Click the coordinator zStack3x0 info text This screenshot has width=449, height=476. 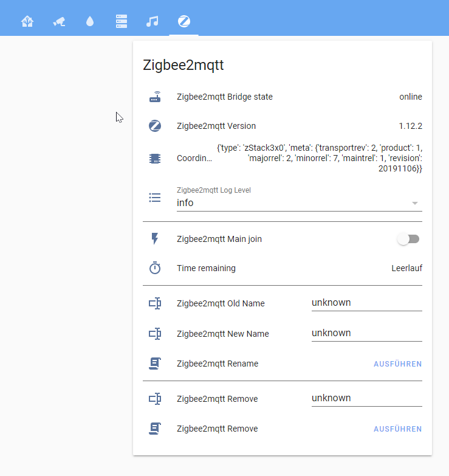tap(320, 158)
